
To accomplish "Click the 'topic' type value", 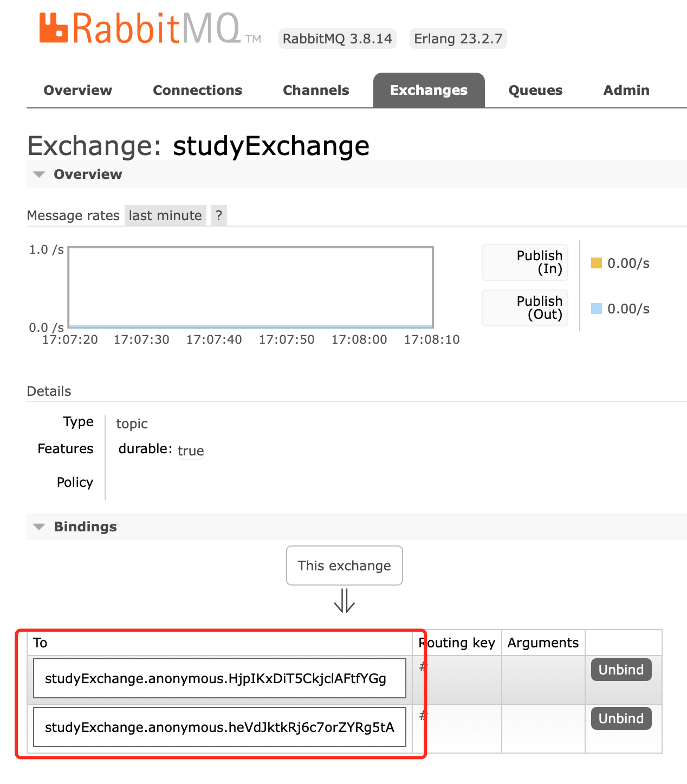I will (132, 423).
